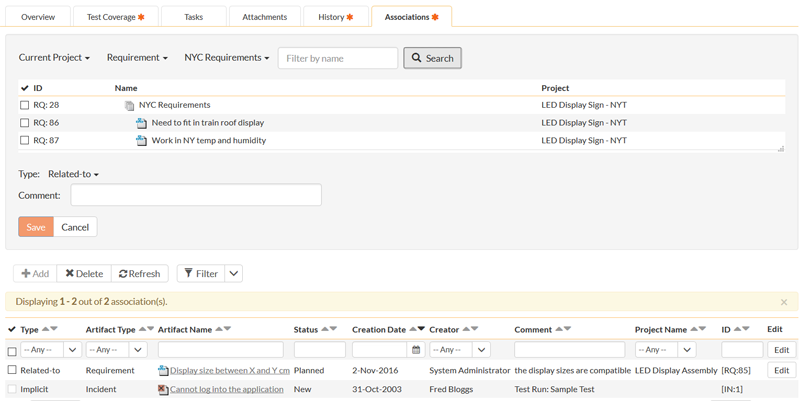The image size is (800, 401).
Task: Open the Filter split-button arrow
Action: [x=233, y=273]
